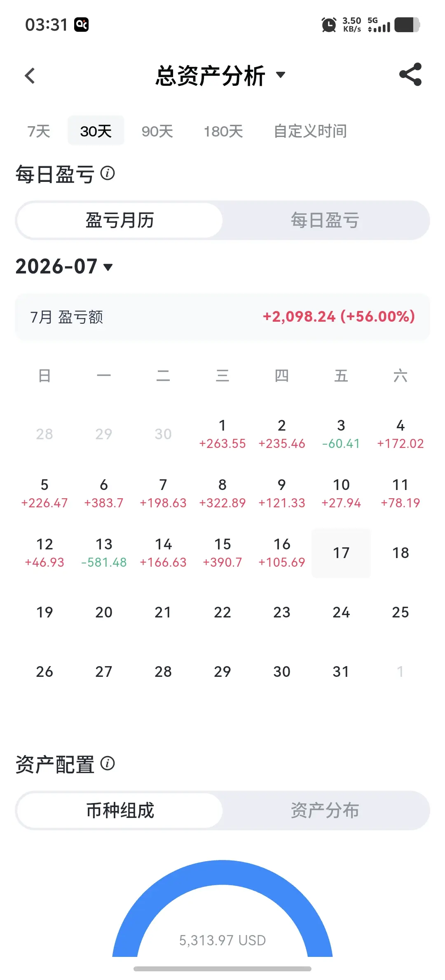
Task: Tap info icon beside 每日盈亏
Action: click(x=108, y=173)
